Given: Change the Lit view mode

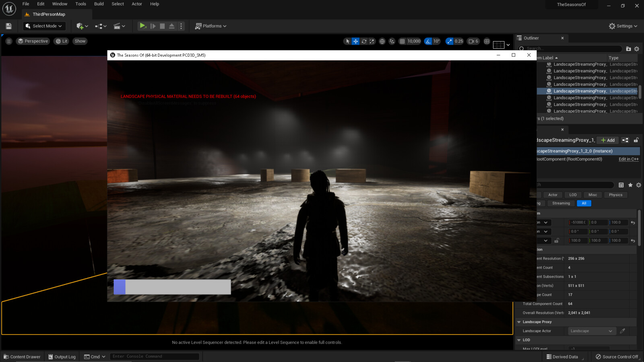Looking at the screenshot, I should coord(62,41).
